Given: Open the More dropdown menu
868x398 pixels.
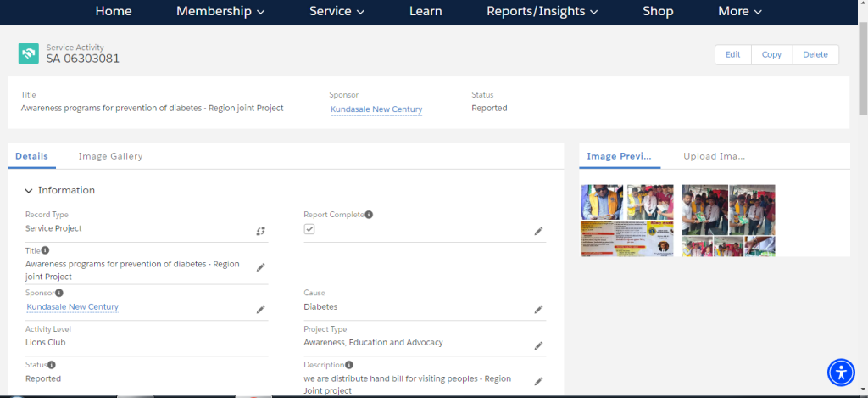Looking at the screenshot, I should pos(739,11).
